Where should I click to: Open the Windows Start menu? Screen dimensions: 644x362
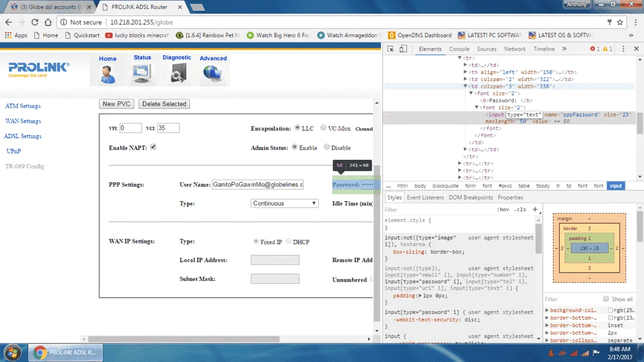(x=12, y=352)
